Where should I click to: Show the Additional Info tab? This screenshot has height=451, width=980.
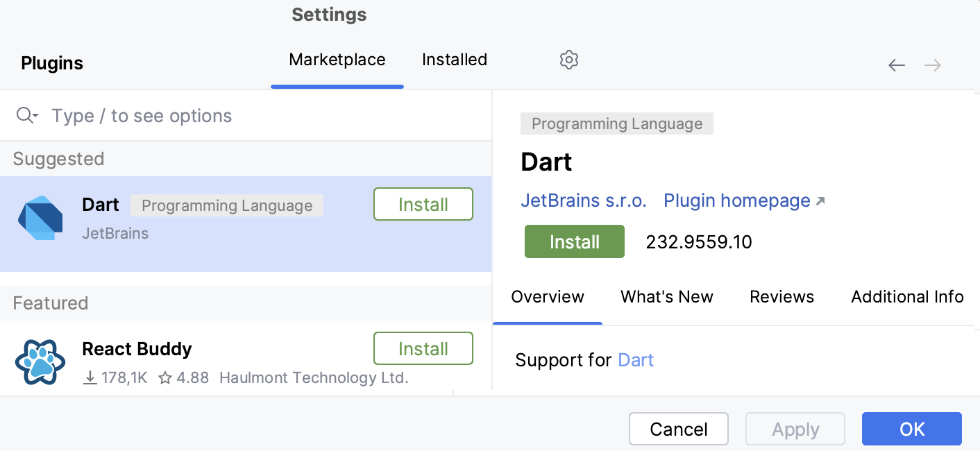tap(906, 297)
